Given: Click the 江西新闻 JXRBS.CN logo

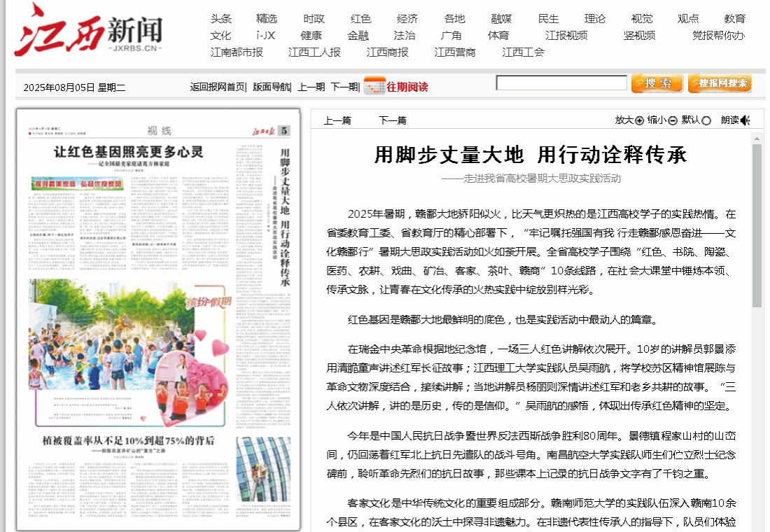Looking at the screenshot, I should 88,31.
